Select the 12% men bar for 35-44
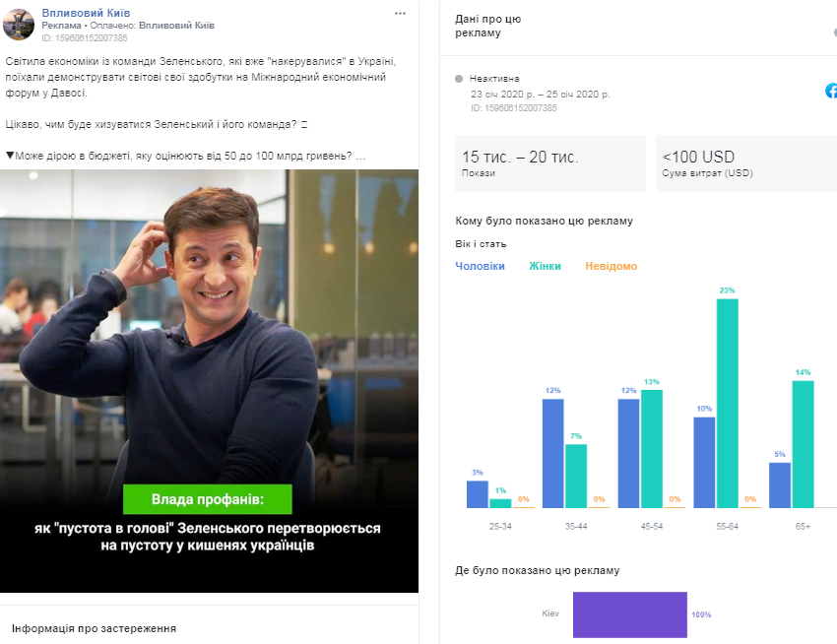 click(552, 453)
